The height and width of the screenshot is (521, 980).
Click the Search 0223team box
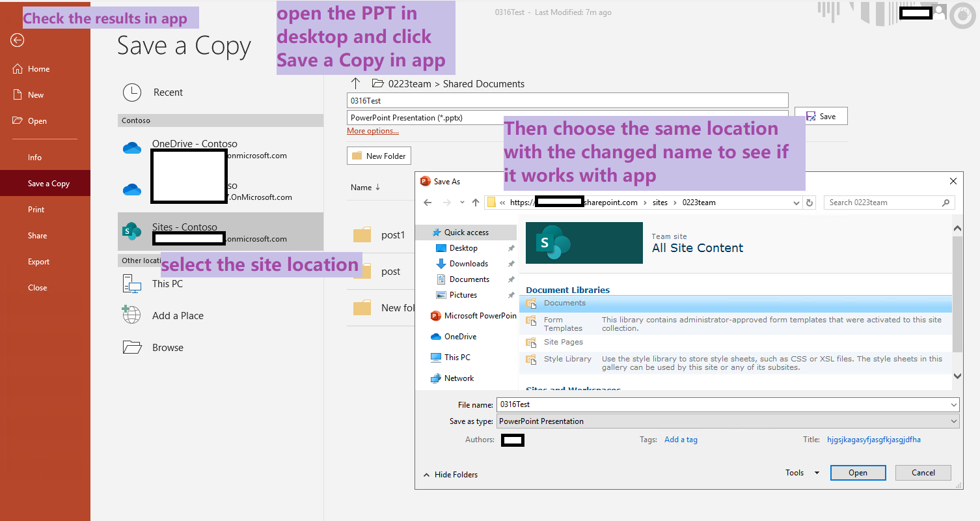[x=890, y=203]
